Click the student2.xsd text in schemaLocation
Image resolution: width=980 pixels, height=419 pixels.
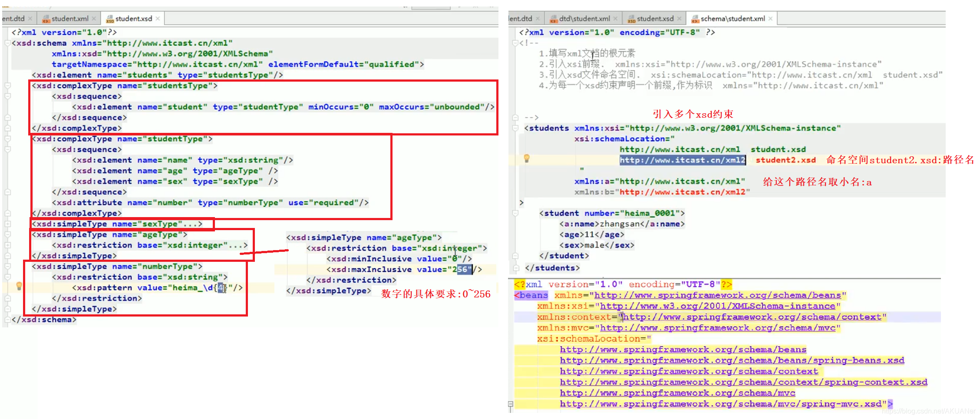point(786,160)
